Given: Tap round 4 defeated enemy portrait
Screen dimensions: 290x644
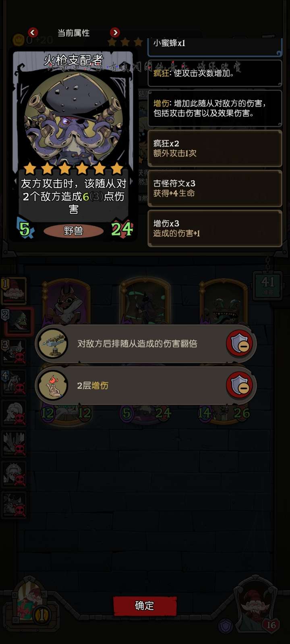Looking at the screenshot, I should (14, 382).
